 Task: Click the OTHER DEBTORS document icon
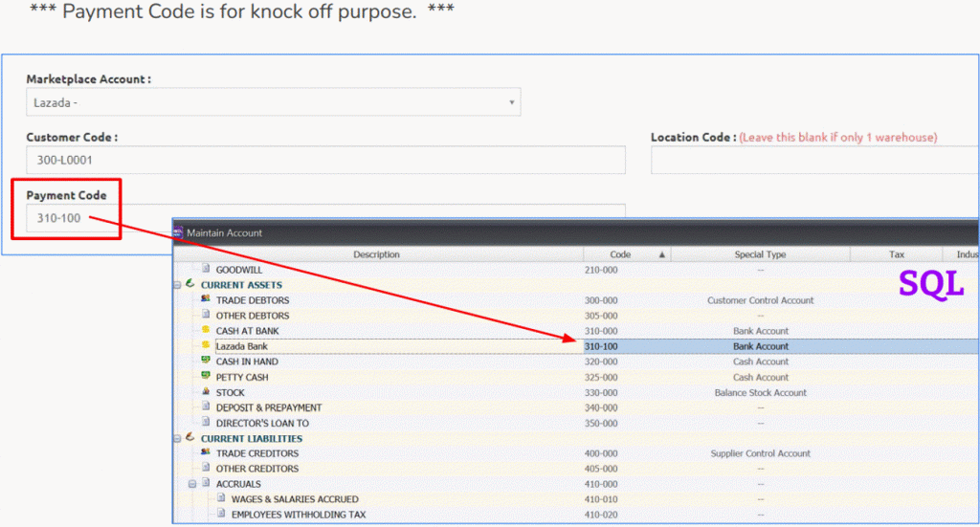click(206, 315)
